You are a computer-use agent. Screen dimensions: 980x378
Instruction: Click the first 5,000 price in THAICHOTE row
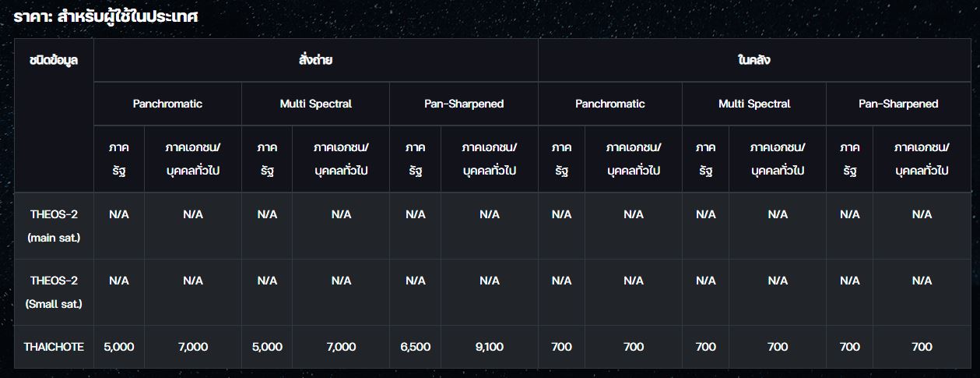point(119,347)
